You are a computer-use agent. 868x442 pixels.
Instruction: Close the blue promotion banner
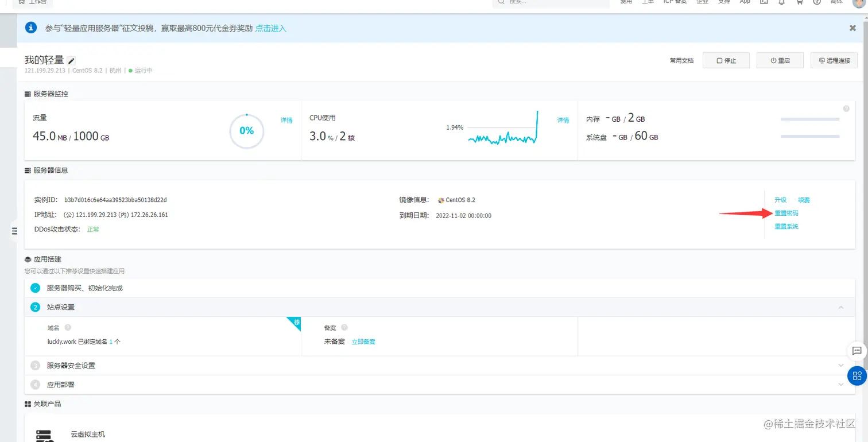click(x=852, y=28)
